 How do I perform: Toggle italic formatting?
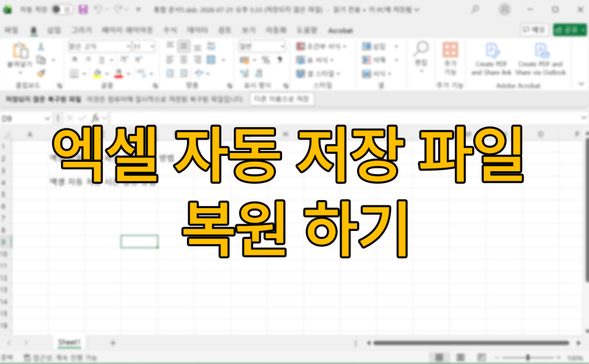pos(88,60)
